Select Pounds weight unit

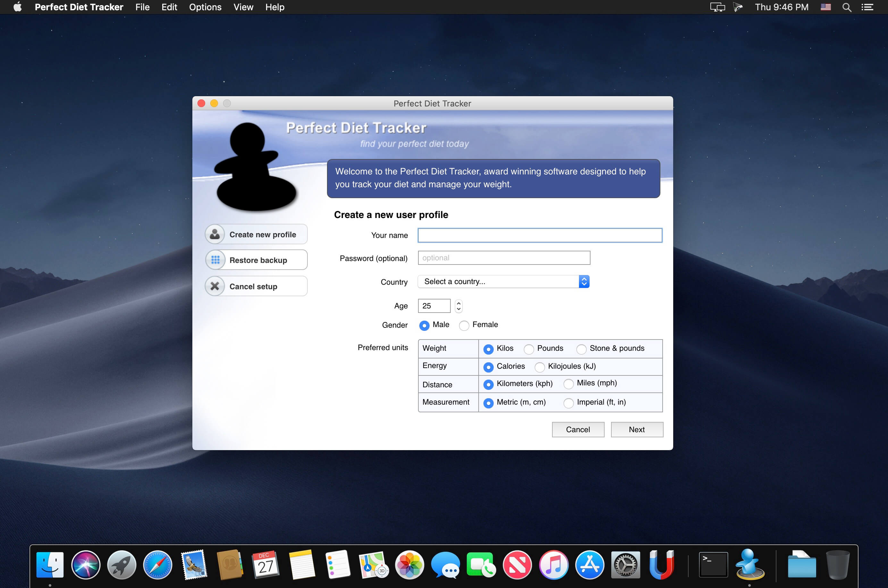pyautogui.click(x=529, y=349)
